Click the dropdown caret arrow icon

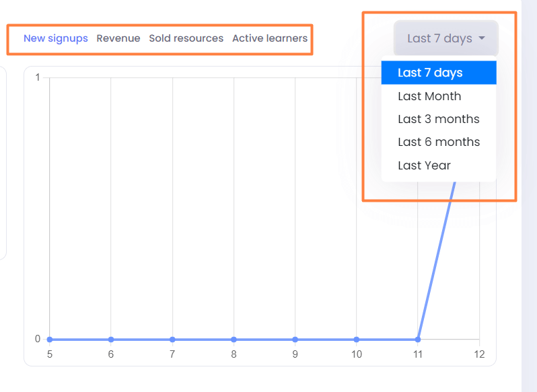(x=482, y=38)
